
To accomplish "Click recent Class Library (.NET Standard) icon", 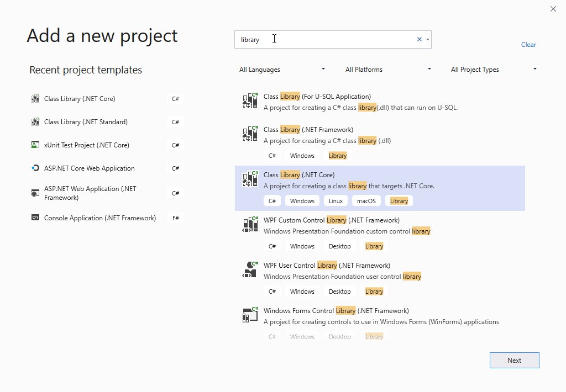I will coord(35,122).
